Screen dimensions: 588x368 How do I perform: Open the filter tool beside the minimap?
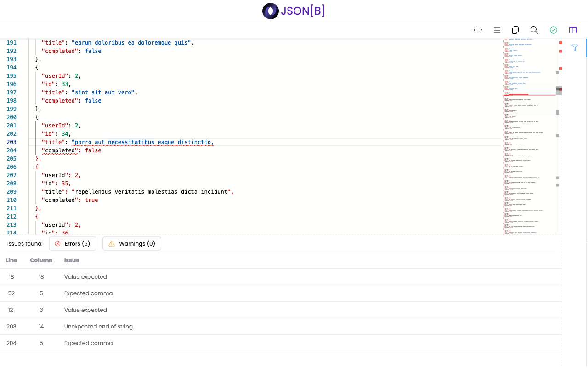[x=575, y=47]
